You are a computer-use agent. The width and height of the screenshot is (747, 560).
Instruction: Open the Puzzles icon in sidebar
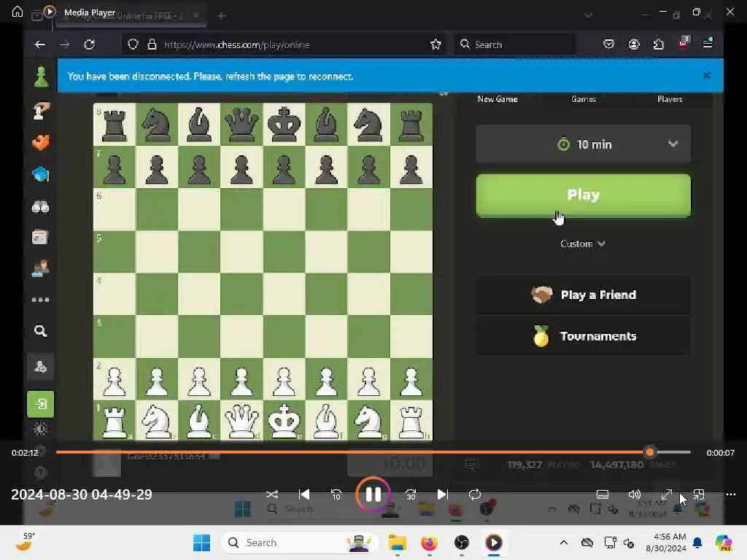[41, 142]
